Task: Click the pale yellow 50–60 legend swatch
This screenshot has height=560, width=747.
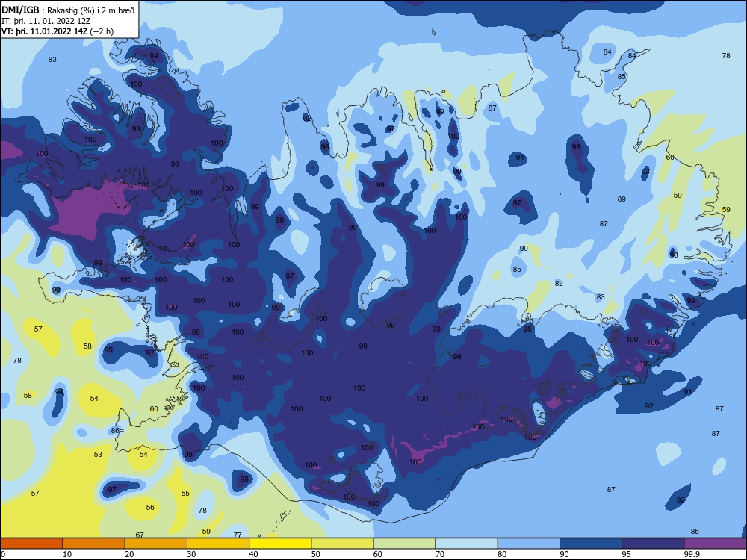Action: [342, 544]
